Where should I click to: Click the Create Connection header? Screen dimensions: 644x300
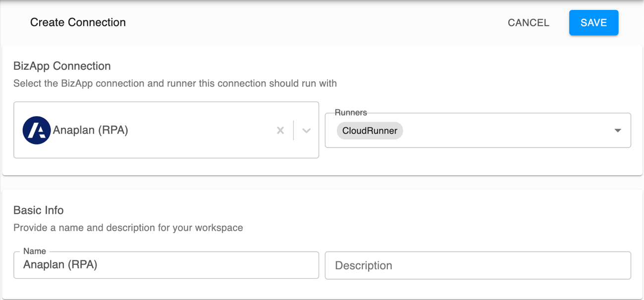tap(78, 22)
